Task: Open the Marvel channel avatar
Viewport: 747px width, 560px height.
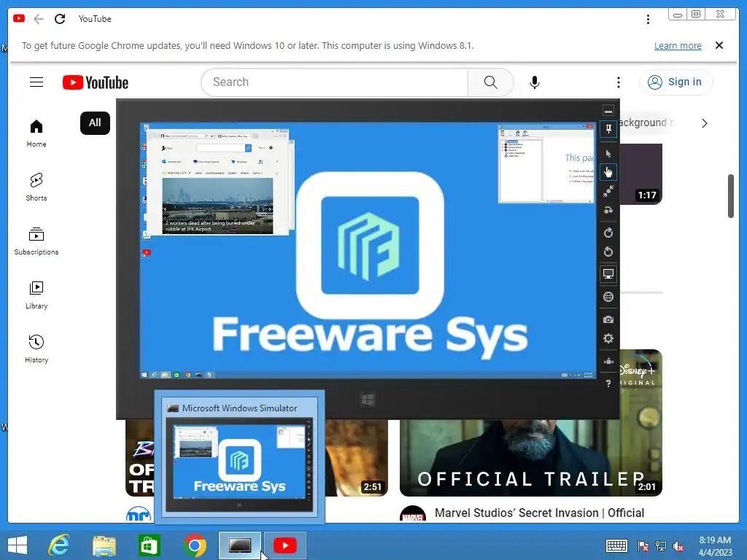Action: pos(413,514)
